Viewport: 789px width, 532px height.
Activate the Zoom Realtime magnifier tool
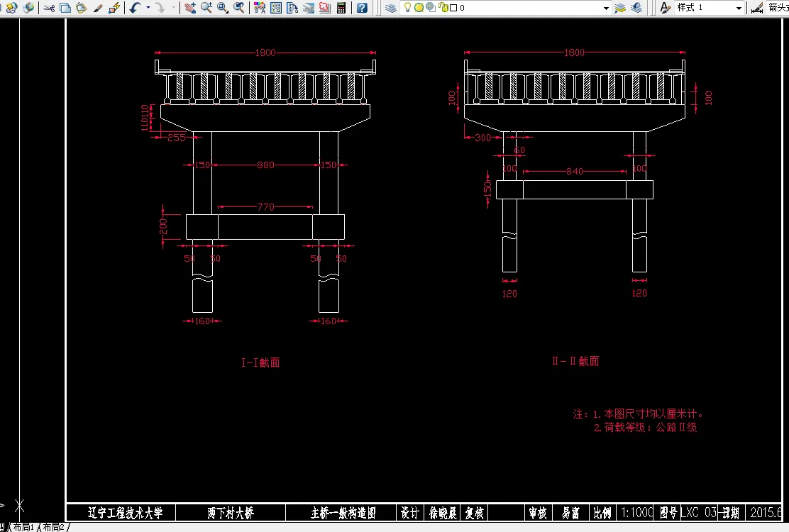[206, 8]
